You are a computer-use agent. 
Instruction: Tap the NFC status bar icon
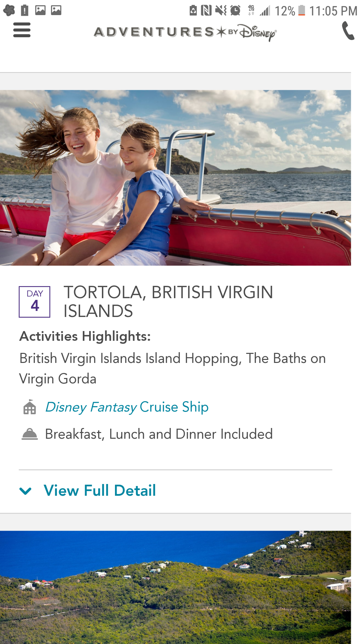point(206,11)
